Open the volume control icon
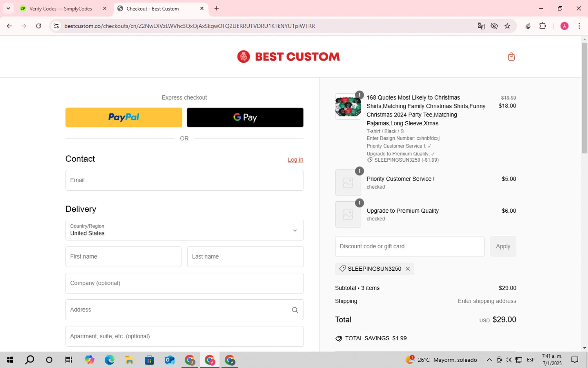This screenshot has width=588, height=368. tap(508, 360)
